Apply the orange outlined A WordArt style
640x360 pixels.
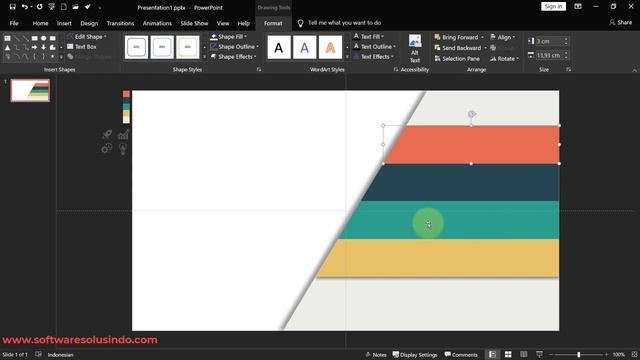click(330, 47)
